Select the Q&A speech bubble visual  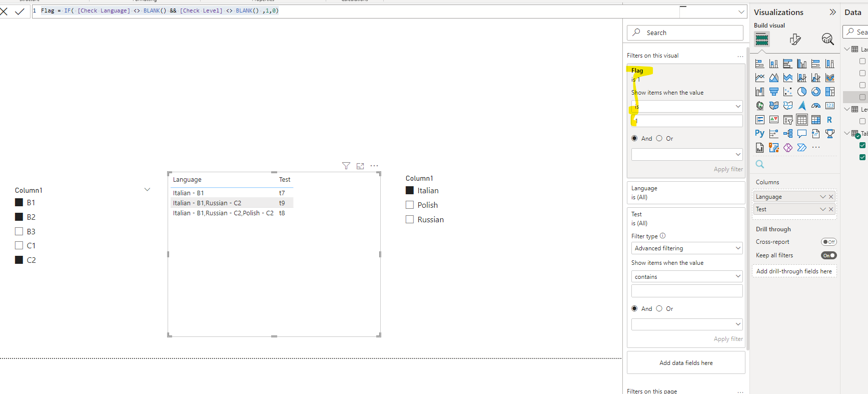(x=802, y=134)
